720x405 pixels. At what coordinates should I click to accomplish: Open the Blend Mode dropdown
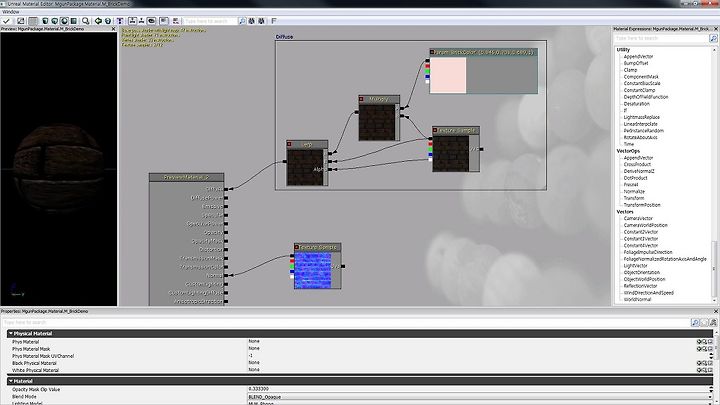(479, 397)
